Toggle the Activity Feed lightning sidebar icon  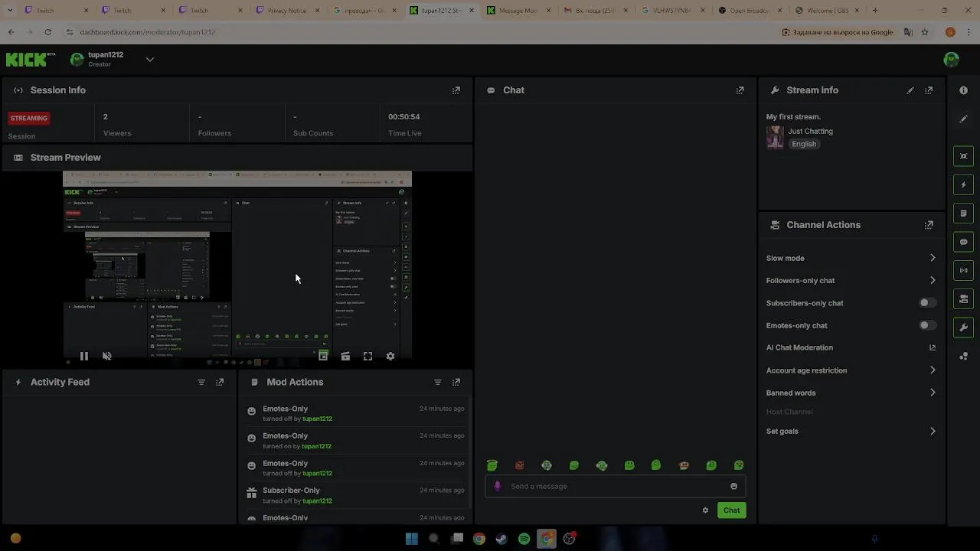(x=963, y=184)
